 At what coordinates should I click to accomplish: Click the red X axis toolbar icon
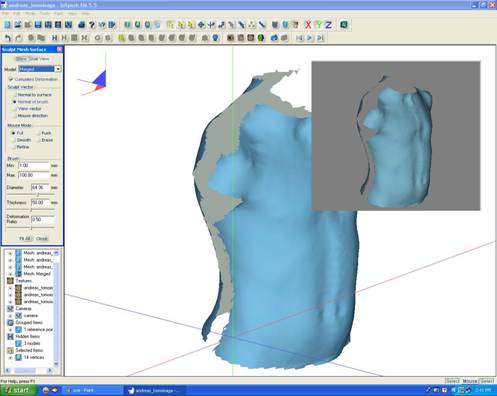[x=308, y=25]
